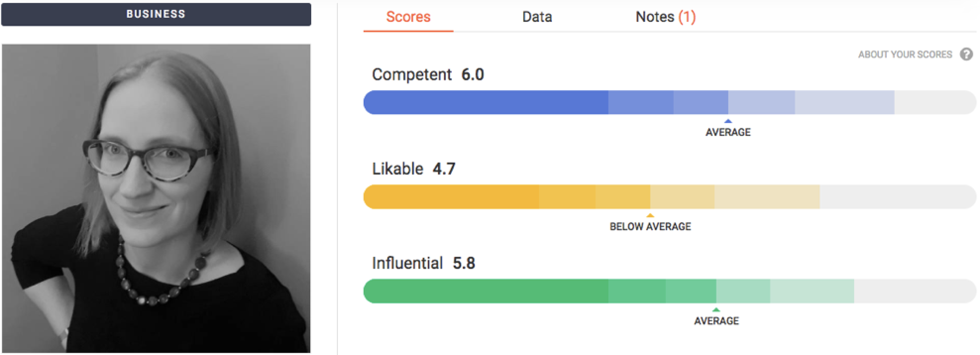
Task: Click the Likable 4.7 score label
Action: [414, 169]
